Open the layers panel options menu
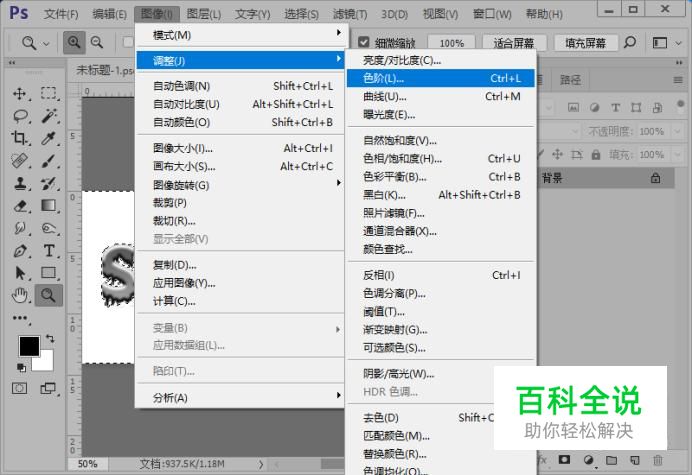The height and width of the screenshot is (475, 692). coord(678,80)
